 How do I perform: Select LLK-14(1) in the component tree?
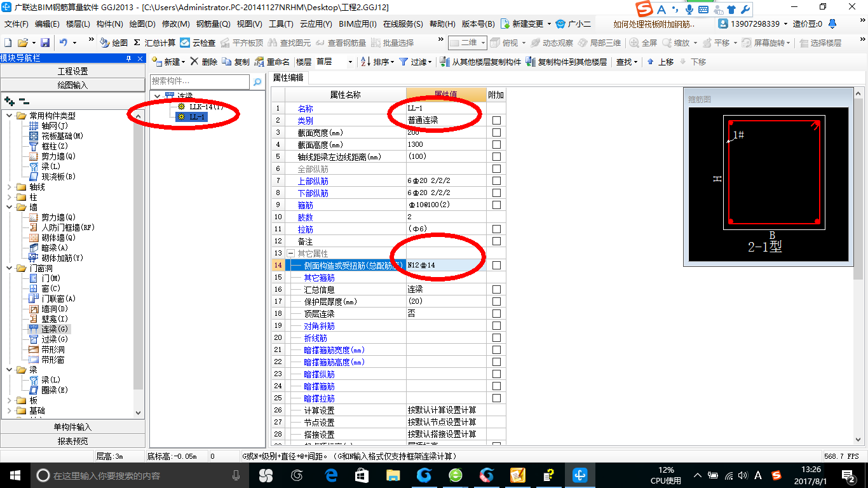click(x=206, y=106)
